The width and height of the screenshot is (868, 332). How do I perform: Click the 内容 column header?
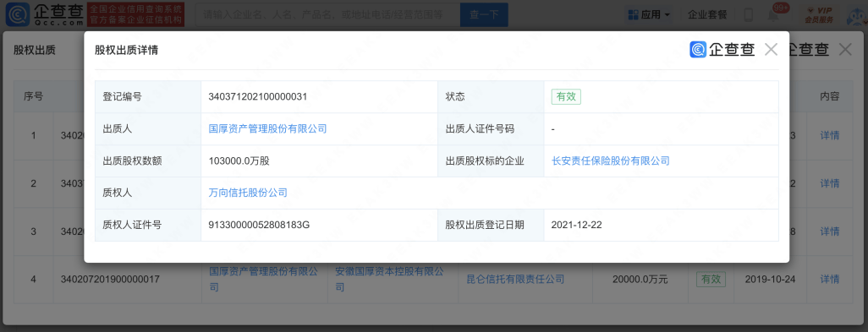click(830, 96)
